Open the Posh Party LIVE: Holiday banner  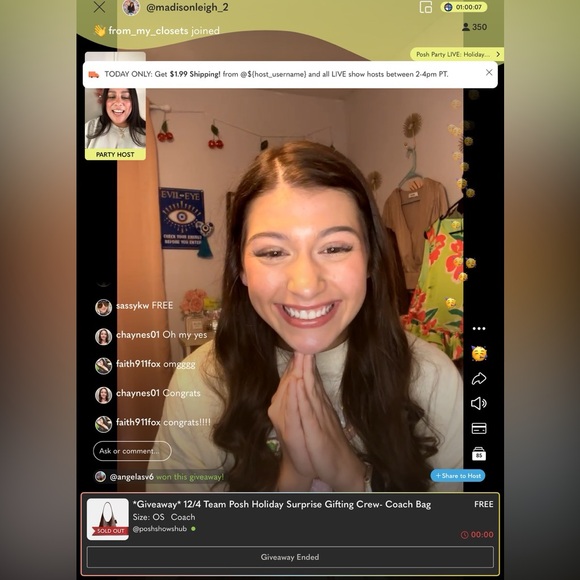(x=457, y=54)
